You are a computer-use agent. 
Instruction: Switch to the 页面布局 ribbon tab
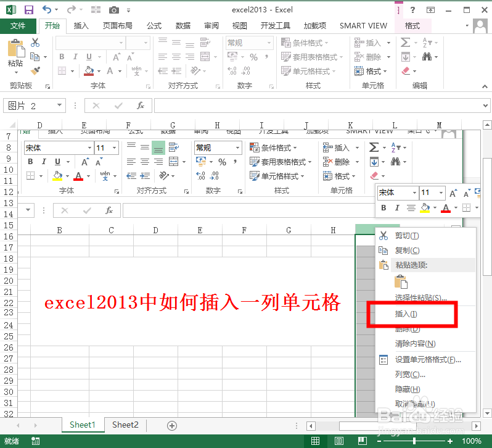117,26
